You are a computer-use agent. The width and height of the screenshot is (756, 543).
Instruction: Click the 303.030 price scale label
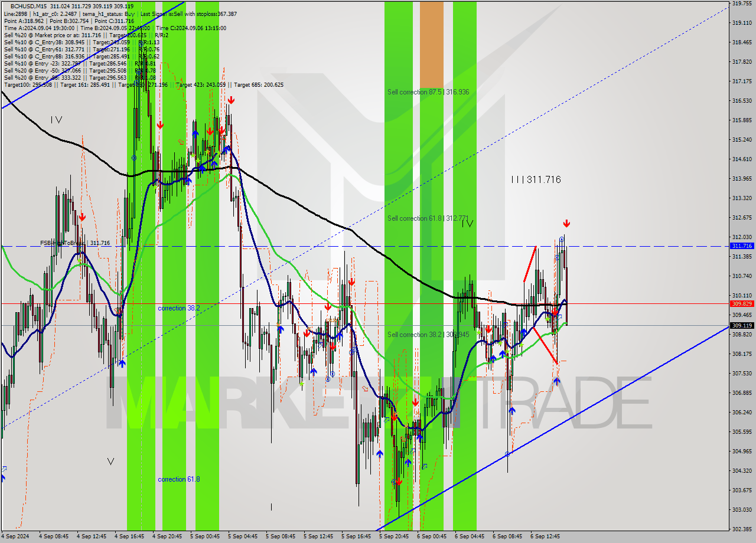(742, 509)
